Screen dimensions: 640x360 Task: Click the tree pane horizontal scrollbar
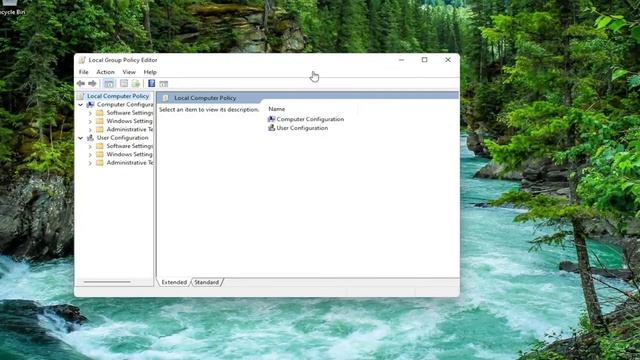coord(107,282)
